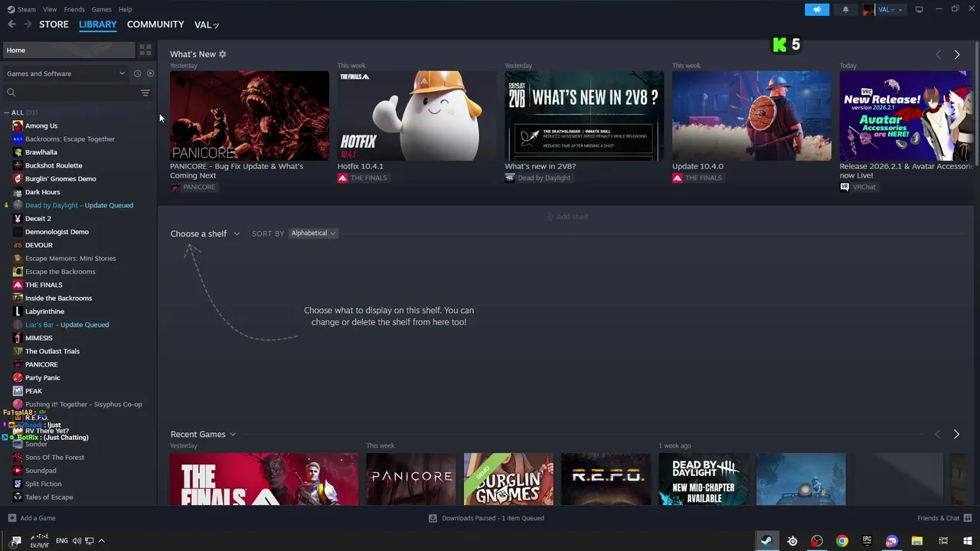
Task: Open the Windows Start button
Action: (x=968, y=541)
